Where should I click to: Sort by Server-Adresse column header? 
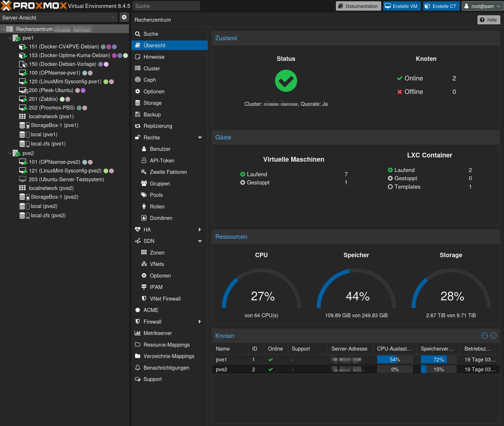350,349
